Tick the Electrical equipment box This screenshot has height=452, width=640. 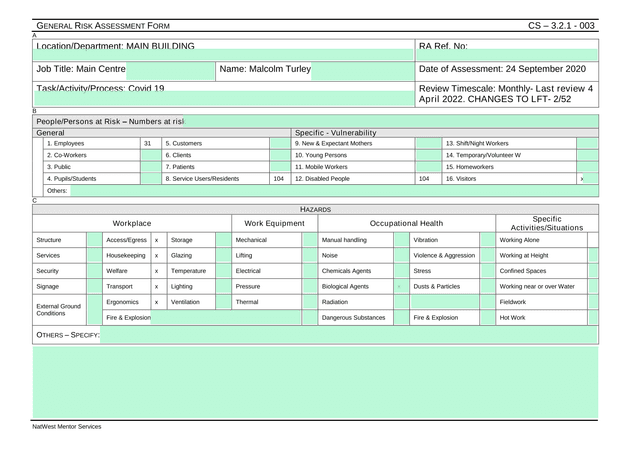(310, 271)
